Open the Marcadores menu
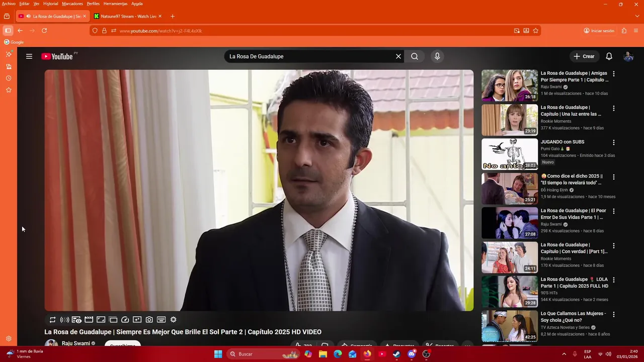The width and height of the screenshot is (644, 362). tap(72, 4)
